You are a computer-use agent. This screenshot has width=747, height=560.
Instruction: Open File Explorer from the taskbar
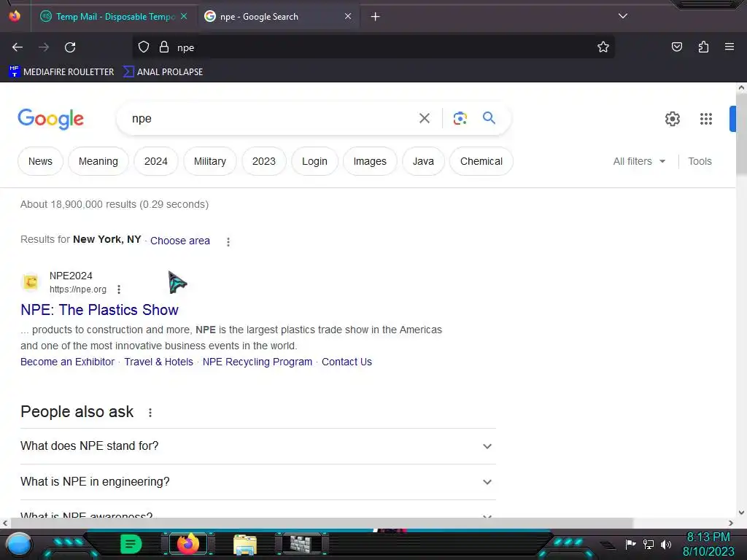tap(245, 544)
